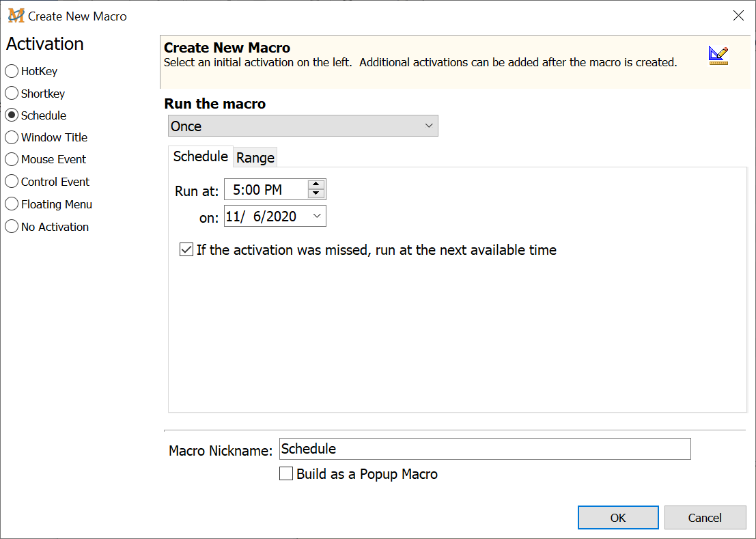Pick the Control Event activation
756x539 pixels.
pos(12,182)
